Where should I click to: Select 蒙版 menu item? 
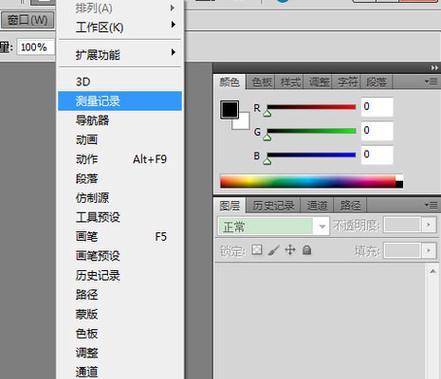[120, 314]
